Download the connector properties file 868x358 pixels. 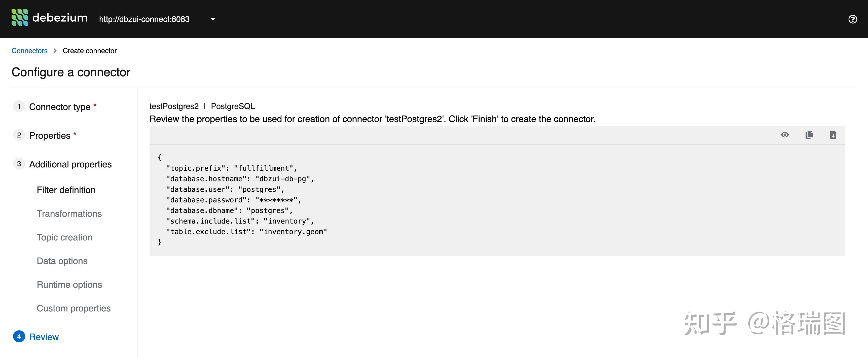pyautogui.click(x=833, y=135)
